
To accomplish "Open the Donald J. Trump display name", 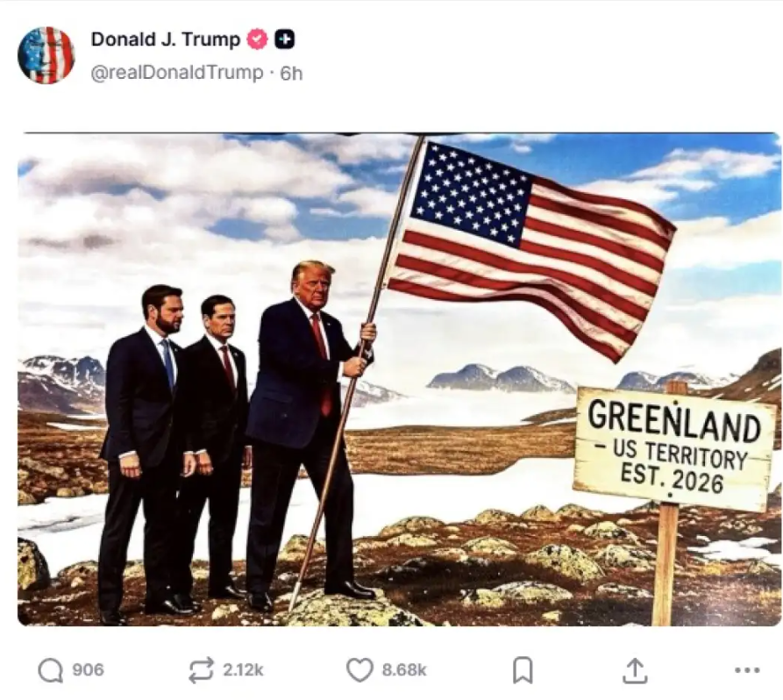I will (x=166, y=39).
